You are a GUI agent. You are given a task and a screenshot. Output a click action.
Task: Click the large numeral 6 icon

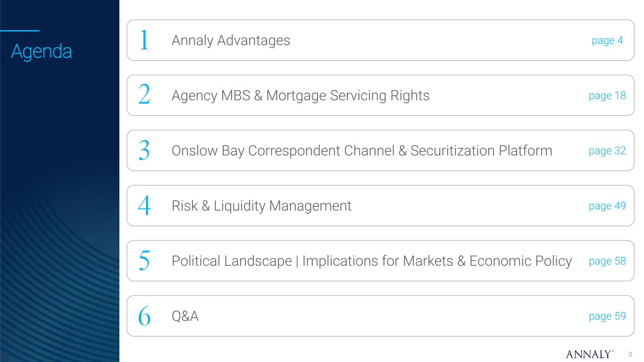(x=144, y=316)
